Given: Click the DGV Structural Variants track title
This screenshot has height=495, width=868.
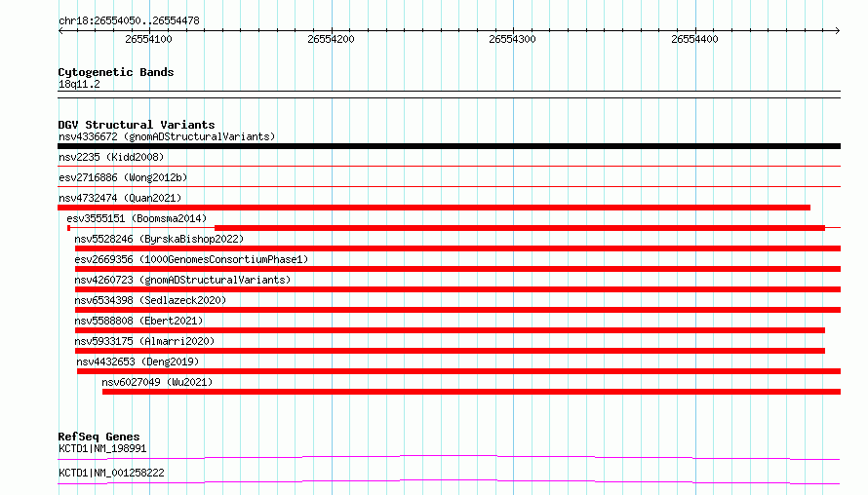Looking at the screenshot, I should tap(137, 125).
